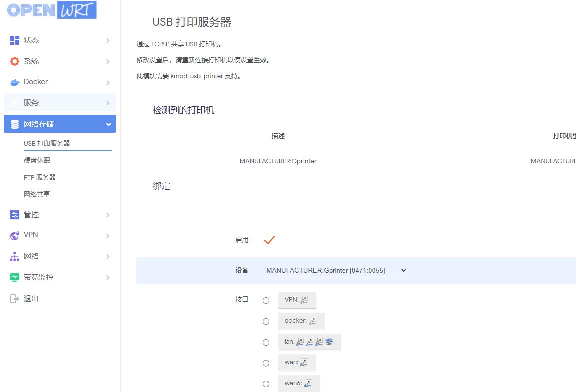Open the MANUFACTURER:Gprinter device dropdown
Image resolution: width=576 pixels, height=392 pixels.
click(336, 270)
